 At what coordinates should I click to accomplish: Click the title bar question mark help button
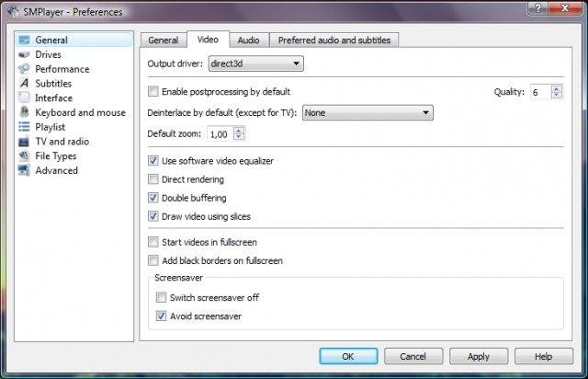[x=537, y=8]
